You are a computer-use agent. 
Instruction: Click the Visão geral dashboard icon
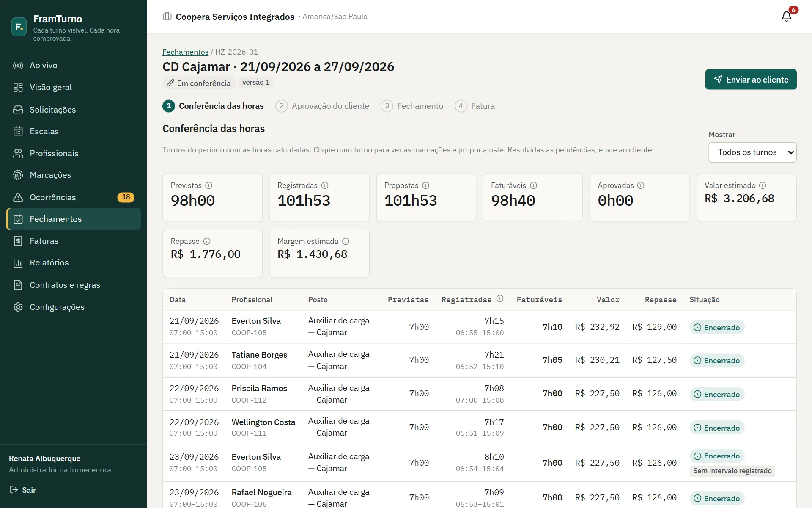[18, 87]
